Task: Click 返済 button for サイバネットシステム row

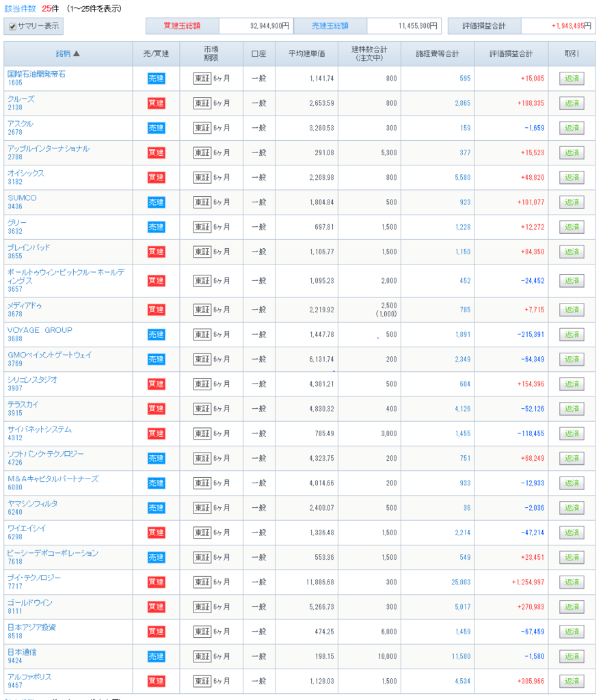Action: [572, 433]
